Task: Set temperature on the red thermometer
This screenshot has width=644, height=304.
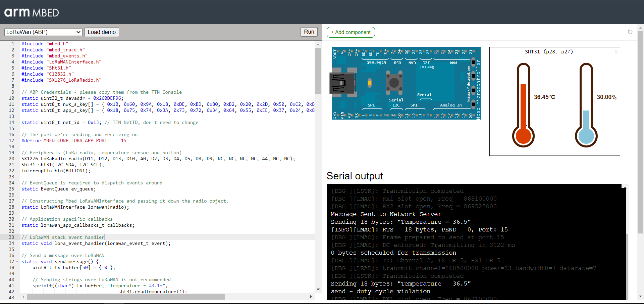Action: point(523,105)
